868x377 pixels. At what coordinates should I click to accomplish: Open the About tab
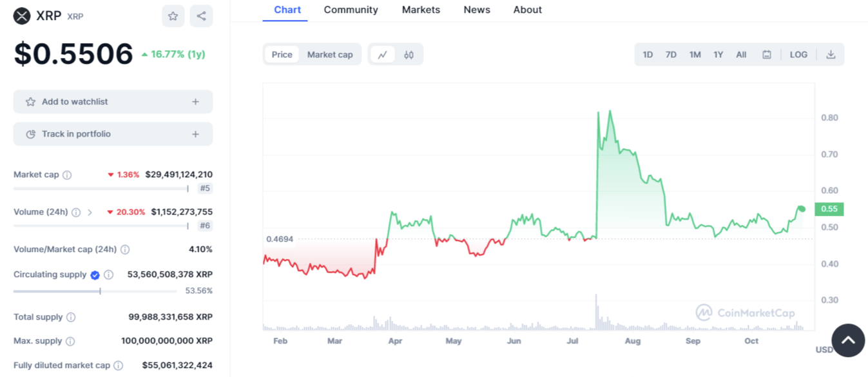(x=528, y=10)
